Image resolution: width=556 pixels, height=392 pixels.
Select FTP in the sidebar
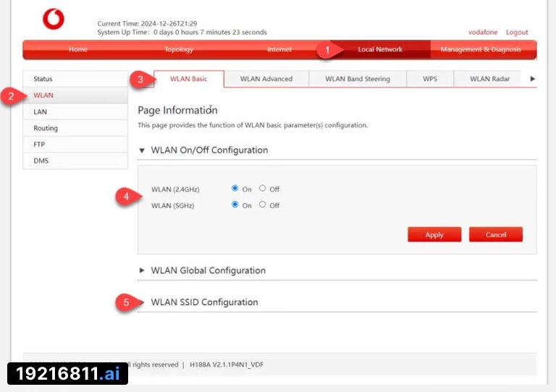(x=75, y=144)
